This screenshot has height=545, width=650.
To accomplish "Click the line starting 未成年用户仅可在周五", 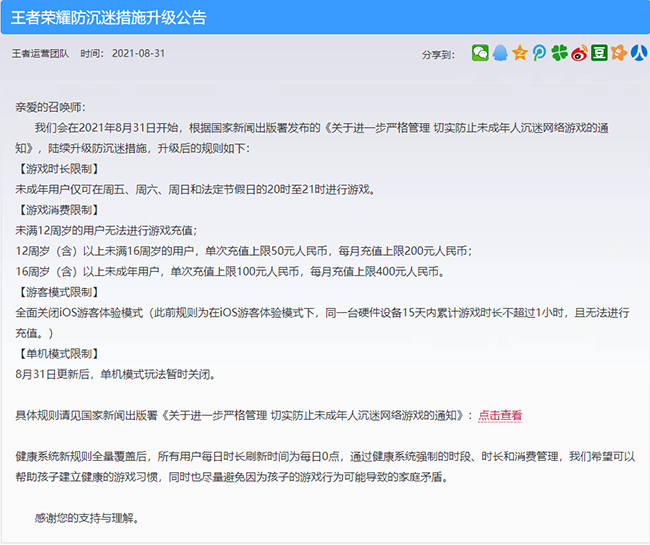I will click(x=195, y=189).
